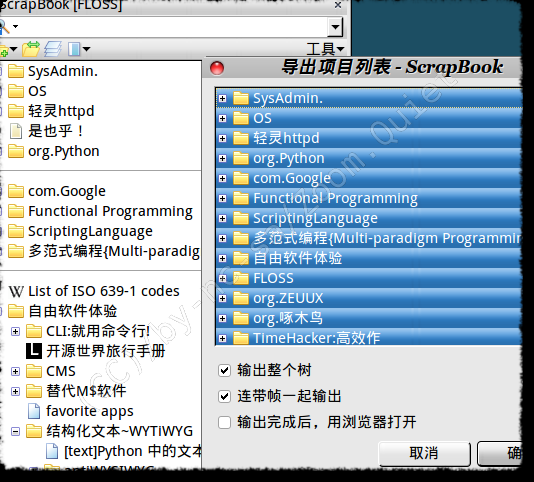Click com.Google folder icon in export list
This screenshot has width=534, height=482.
click(x=241, y=178)
